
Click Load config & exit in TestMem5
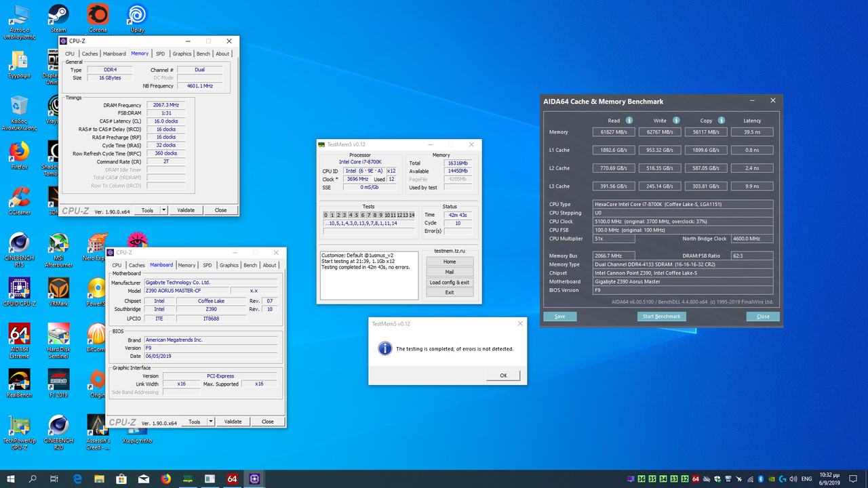[450, 282]
